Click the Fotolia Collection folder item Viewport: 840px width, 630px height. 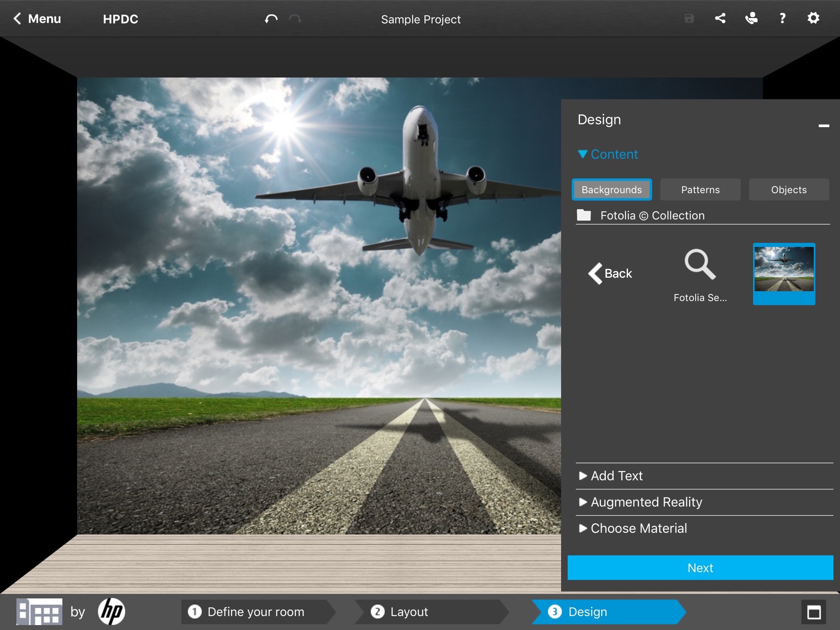(x=651, y=215)
